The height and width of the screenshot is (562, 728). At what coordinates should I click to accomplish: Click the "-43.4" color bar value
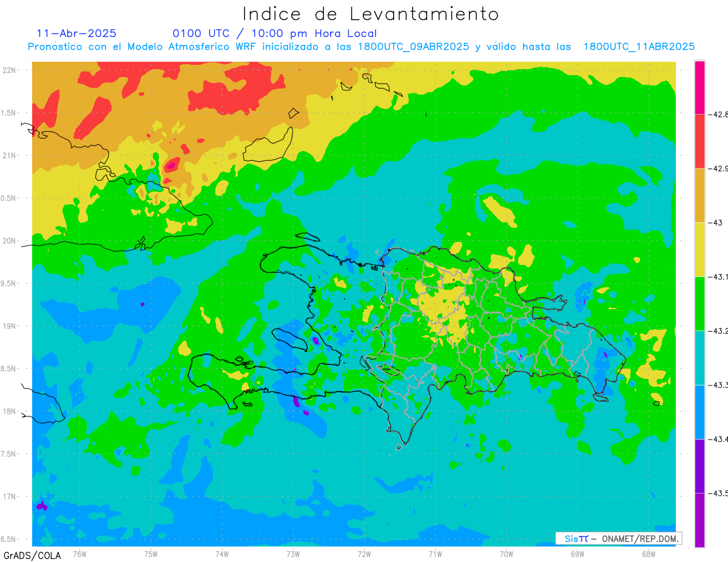717,439
